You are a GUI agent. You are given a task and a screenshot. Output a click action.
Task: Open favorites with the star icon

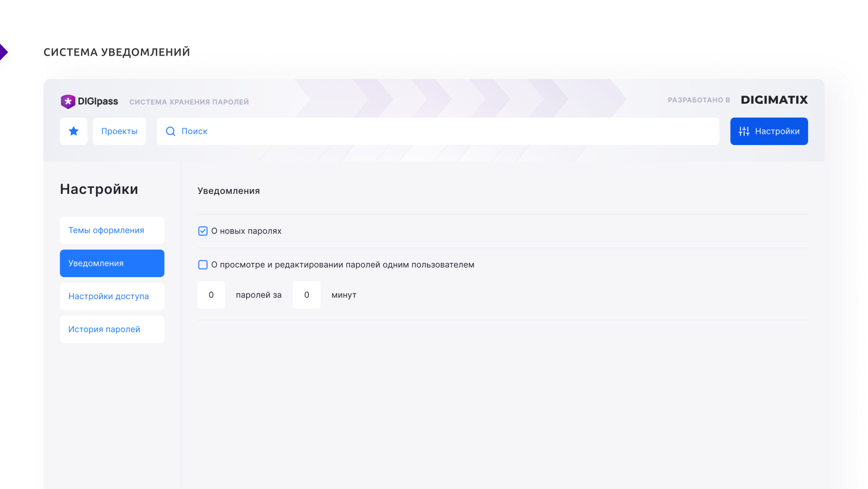point(73,131)
